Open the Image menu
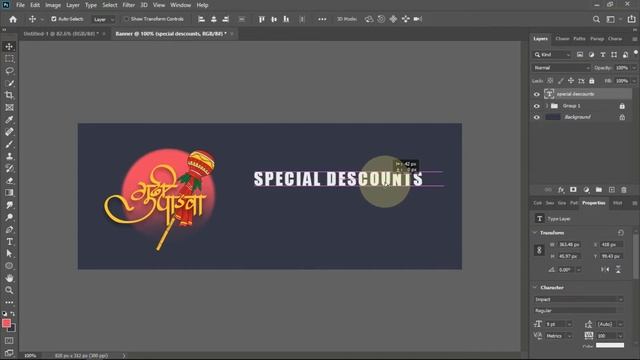Screen dimensions: 640x360 [53, 5]
